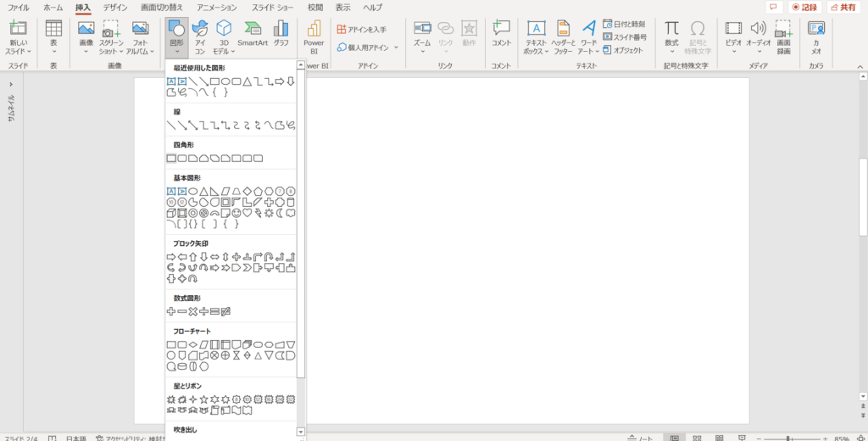The width and height of the screenshot is (868, 441).
Task: Select the sun shape
Action: tap(269, 214)
